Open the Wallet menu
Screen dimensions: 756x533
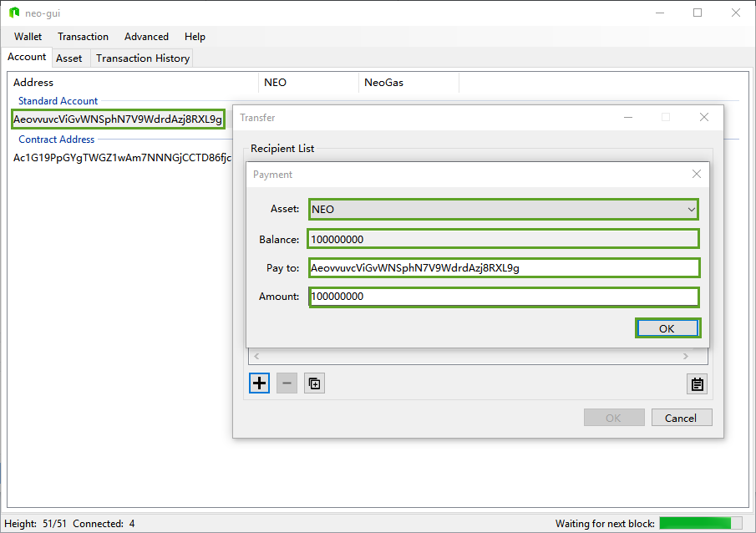click(28, 37)
